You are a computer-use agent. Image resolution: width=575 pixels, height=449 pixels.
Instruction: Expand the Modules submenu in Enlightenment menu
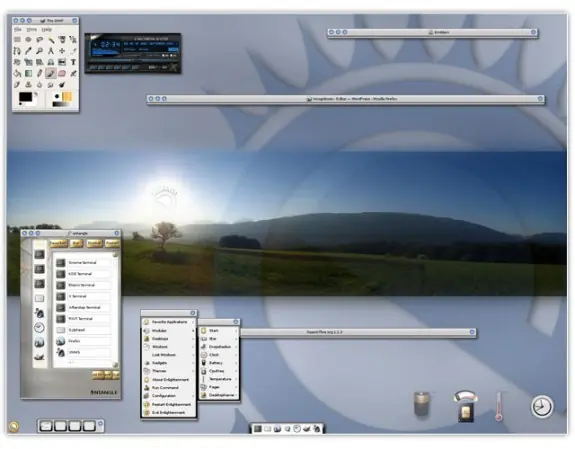tap(169, 331)
